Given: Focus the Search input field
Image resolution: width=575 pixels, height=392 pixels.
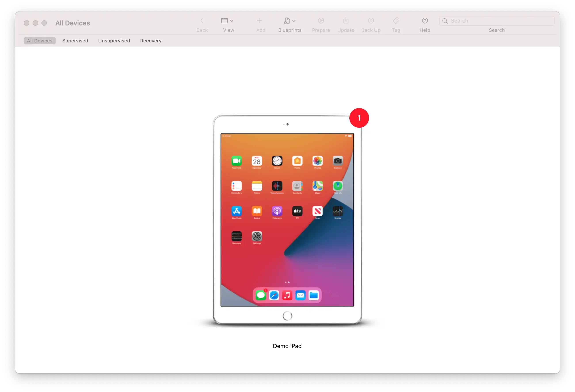Looking at the screenshot, I should (x=496, y=21).
